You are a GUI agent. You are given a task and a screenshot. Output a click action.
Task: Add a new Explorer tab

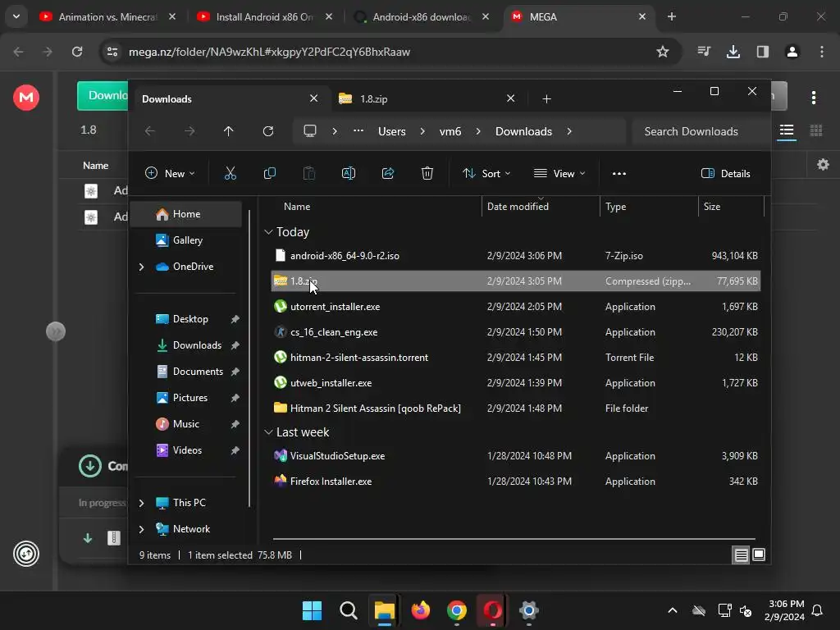point(546,99)
